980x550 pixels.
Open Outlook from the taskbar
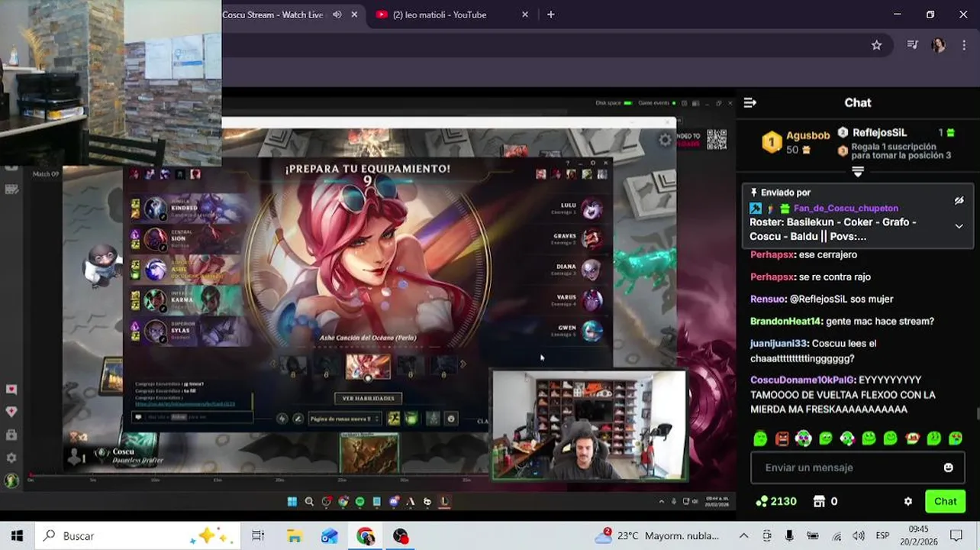pyautogui.click(x=330, y=536)
